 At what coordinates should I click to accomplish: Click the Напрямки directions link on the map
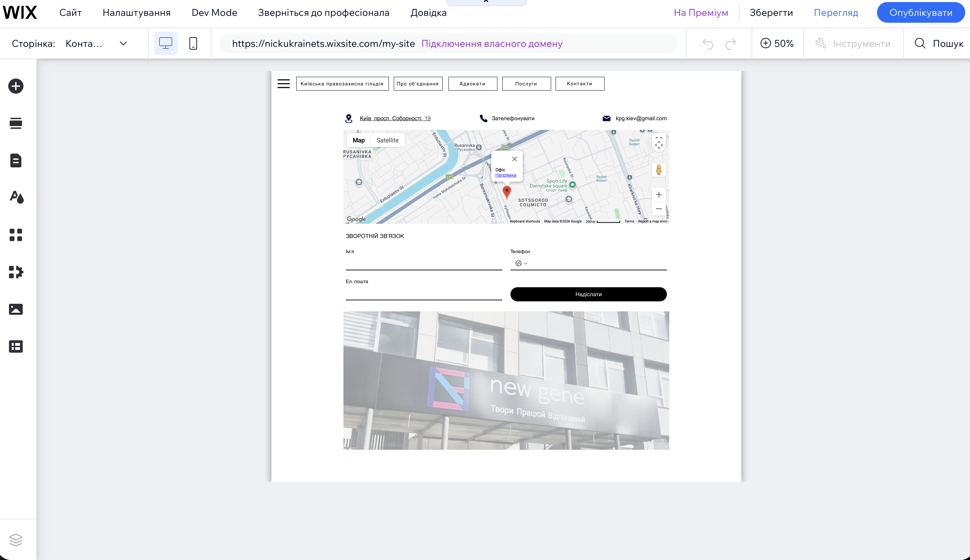pos(506,175)
